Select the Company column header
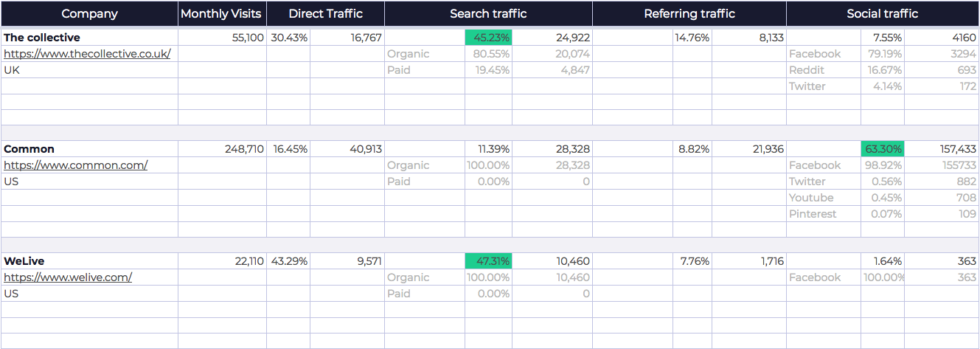The height and width of the screenshot is (349, 980). click(x=89, y=14)
